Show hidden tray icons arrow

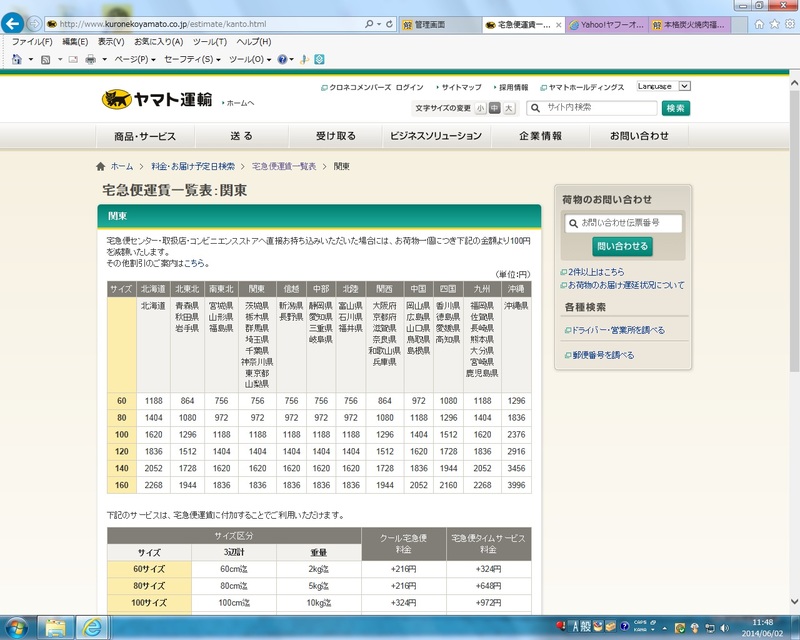pos(665,628)
